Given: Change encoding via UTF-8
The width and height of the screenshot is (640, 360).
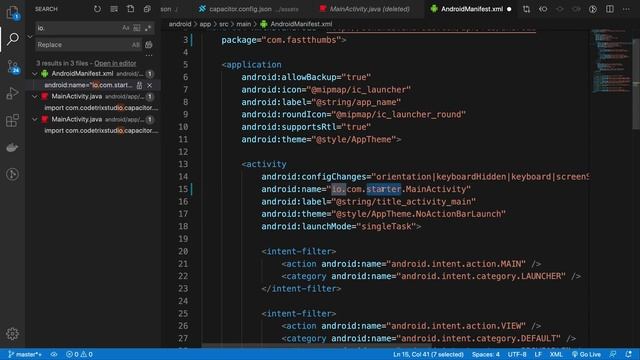Looking at the screenshot, I should coord(517,354).
